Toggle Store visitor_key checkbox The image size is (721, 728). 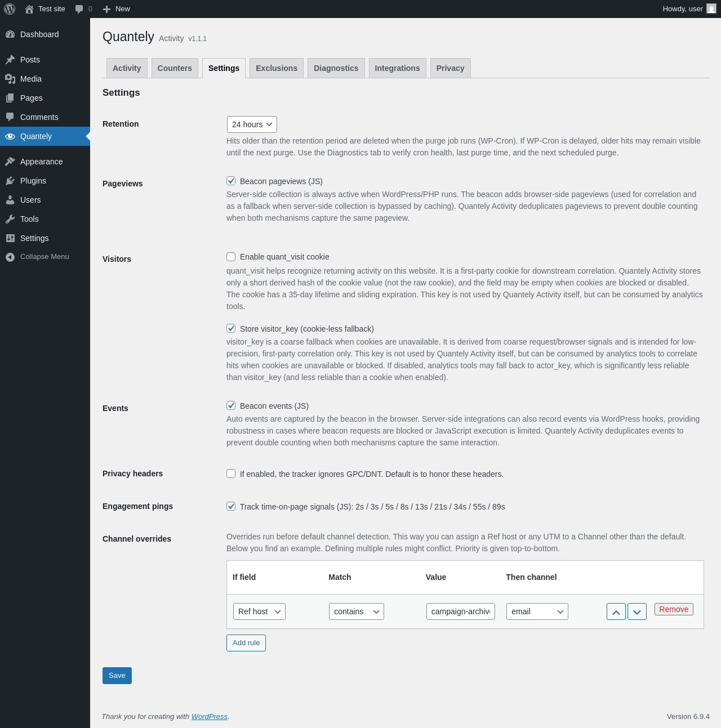(x=231, y=328)
